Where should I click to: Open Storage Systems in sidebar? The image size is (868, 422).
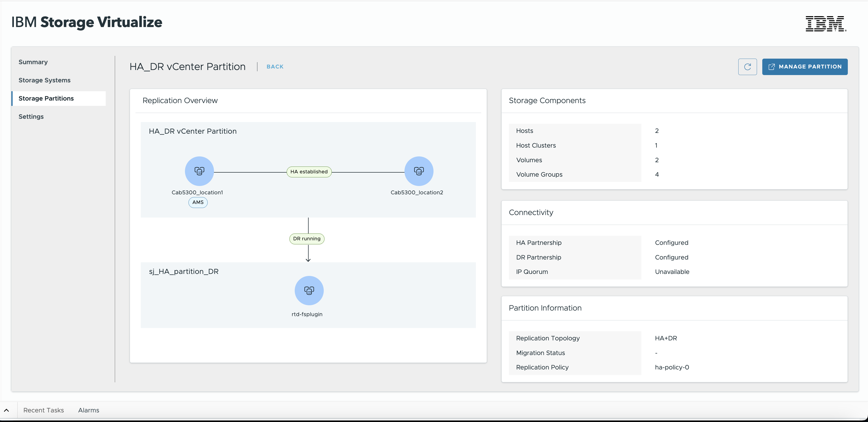44,80
